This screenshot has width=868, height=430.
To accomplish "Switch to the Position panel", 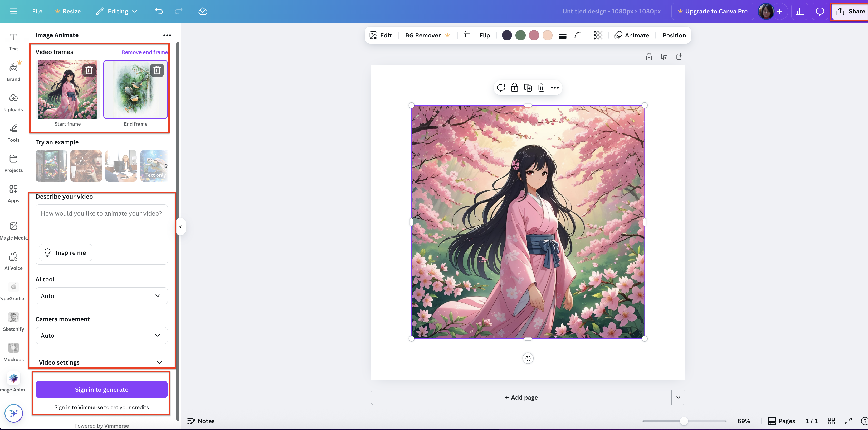I will pyautogui.click(x=674, y=35).
